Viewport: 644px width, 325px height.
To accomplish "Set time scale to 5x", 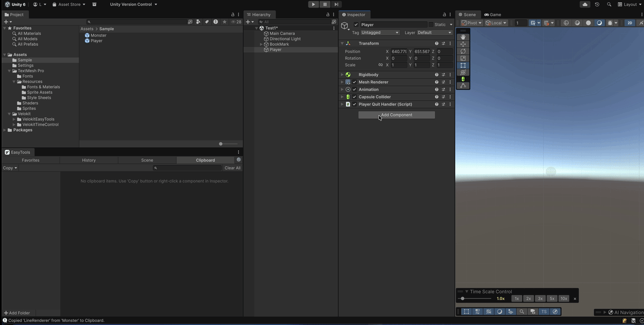I will (552, 299).
